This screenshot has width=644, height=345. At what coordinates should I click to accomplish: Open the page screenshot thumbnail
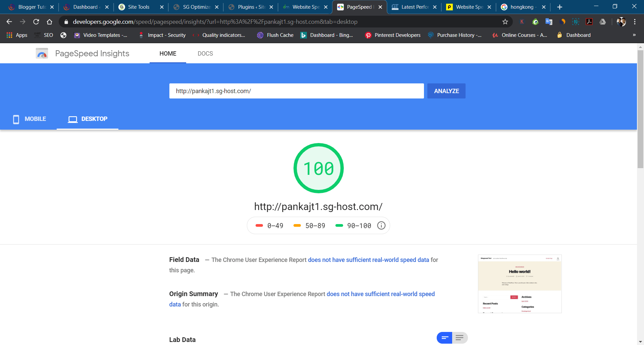pos(520,284)
